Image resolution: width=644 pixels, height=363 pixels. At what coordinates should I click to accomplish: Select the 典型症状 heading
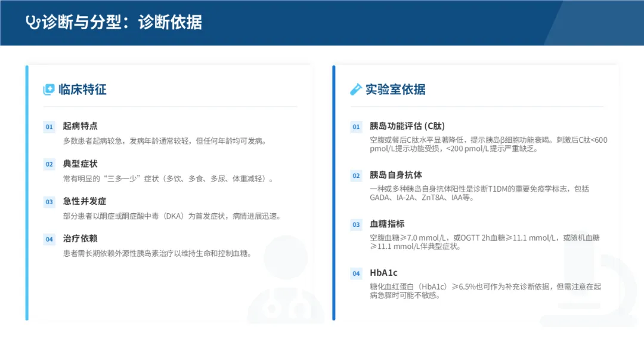tap(80, 164)
